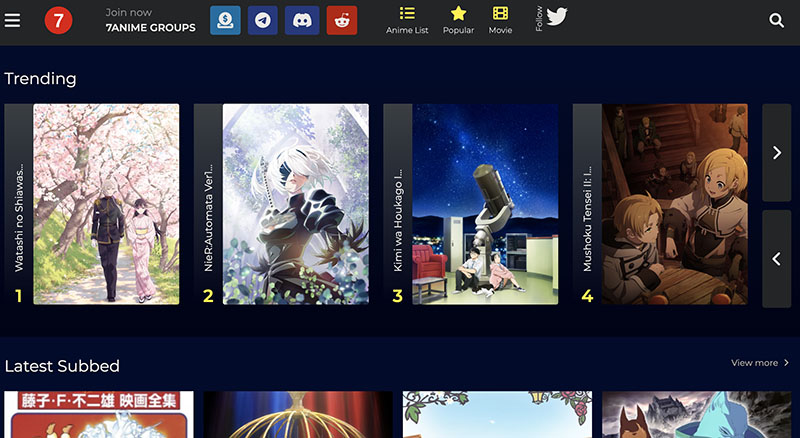The width and height of the screenshot is (800, 438).
Task: Open NieR:Automata trending poster
Action: point(296,204)
